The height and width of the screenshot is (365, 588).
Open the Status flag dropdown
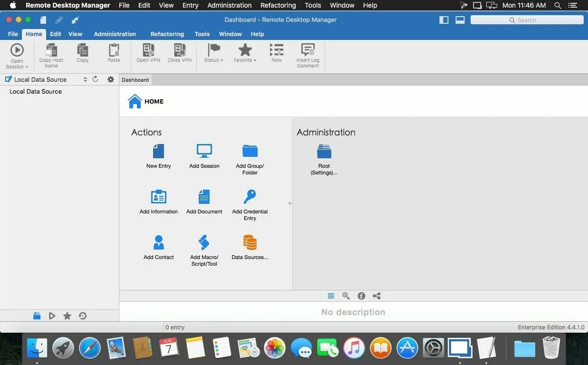pos(214,53)
